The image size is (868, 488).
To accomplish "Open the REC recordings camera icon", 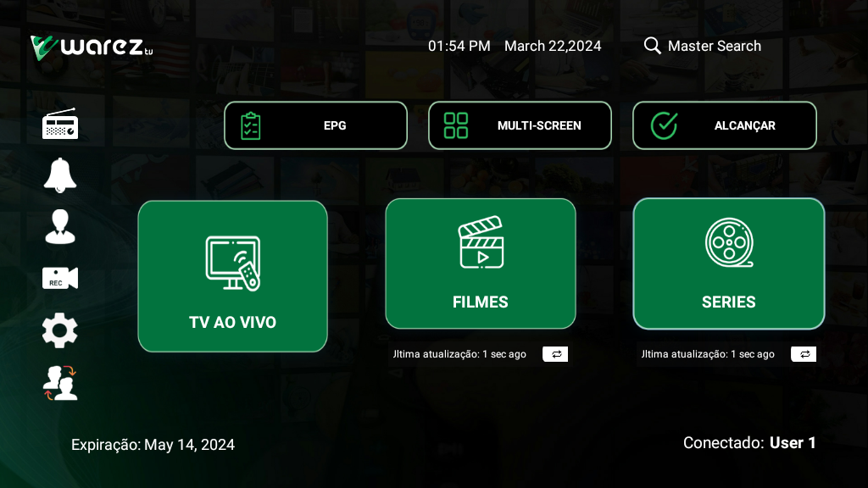I will (60, 278).
